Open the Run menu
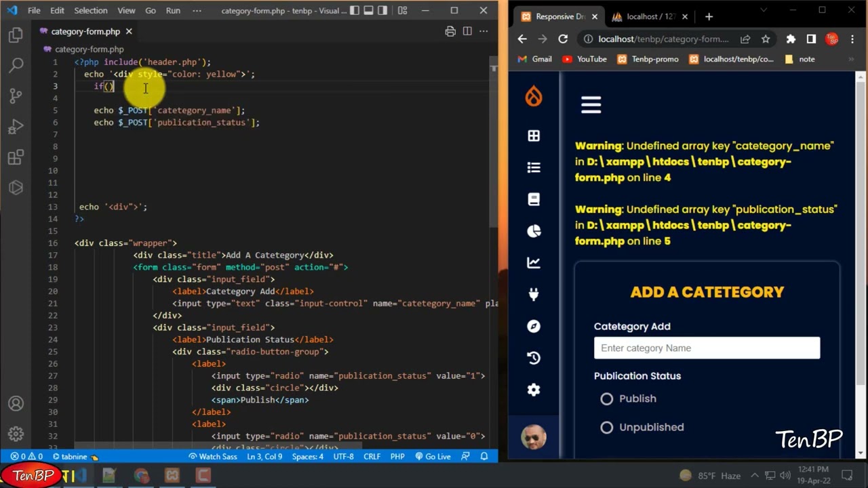The width and height of the screenshot is (868, 488). pyautogui.click(x=173, y=11)
